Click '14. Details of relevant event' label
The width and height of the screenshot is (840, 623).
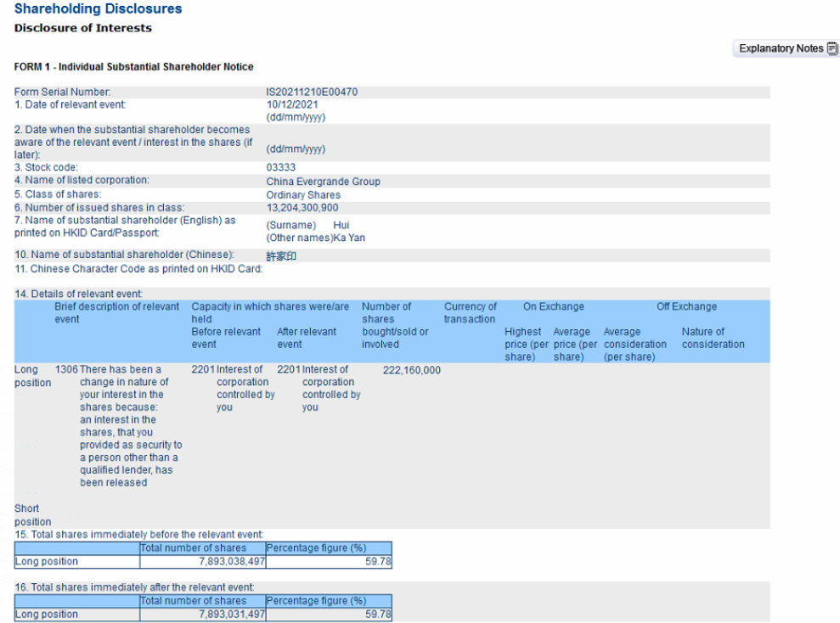tap(78, 294)
